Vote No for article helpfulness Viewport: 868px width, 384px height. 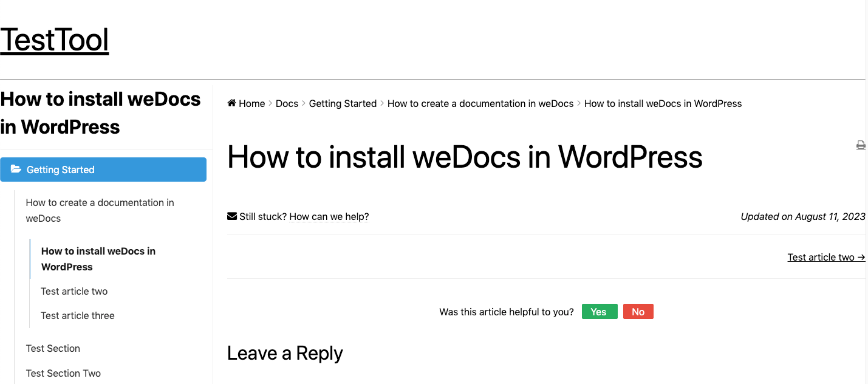click(638, 312)
